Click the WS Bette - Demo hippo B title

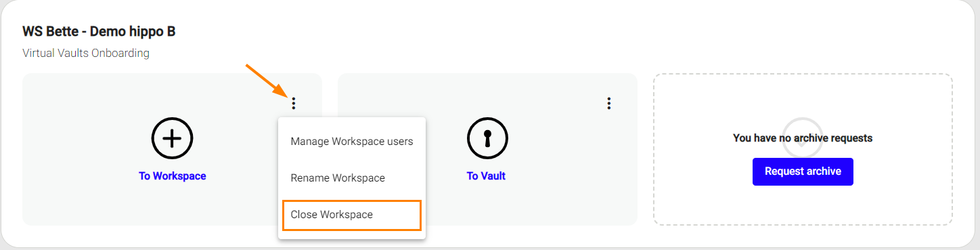[99, 31]
